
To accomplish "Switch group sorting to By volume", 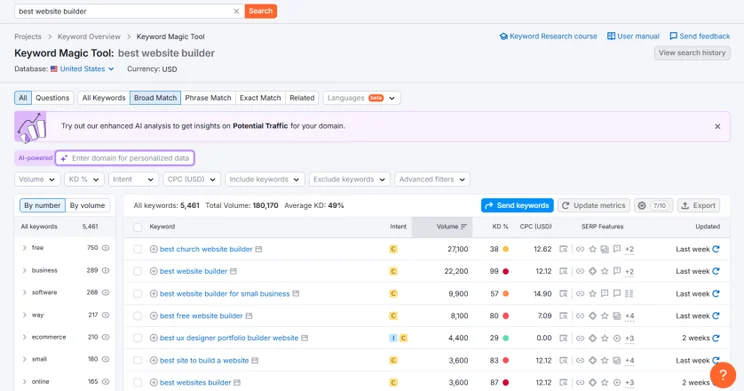I will click(x=87, y=205).
